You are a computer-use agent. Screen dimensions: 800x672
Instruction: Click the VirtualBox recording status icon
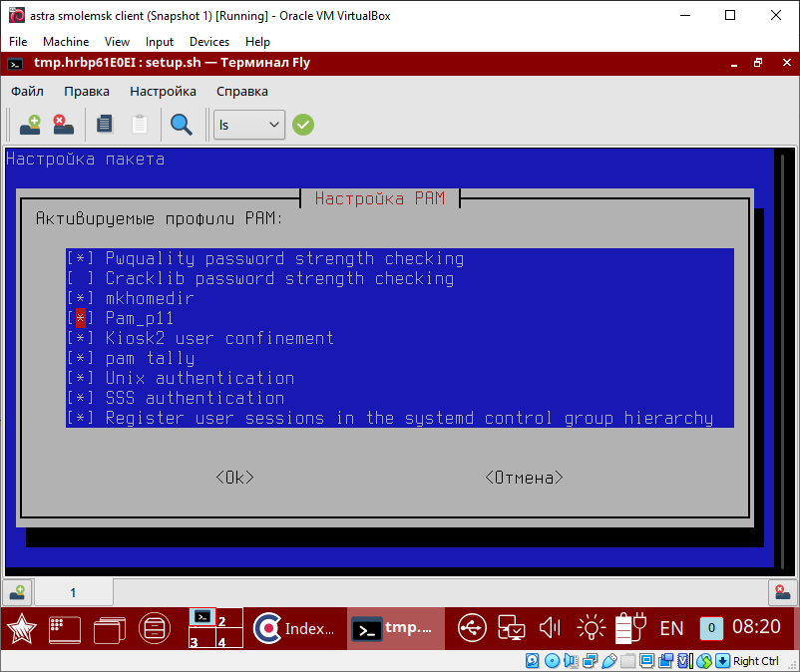pos(665,661)
